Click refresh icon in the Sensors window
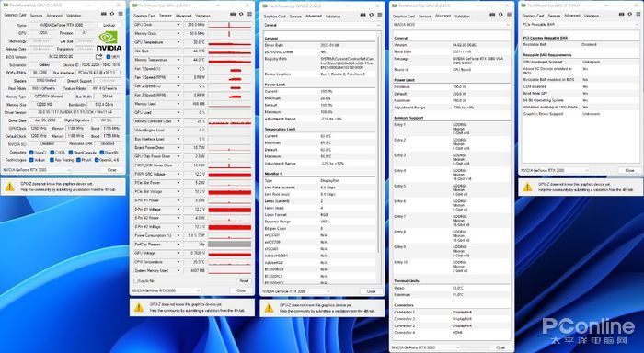Screen dimensions: 644x353 [x=241, y=14]
